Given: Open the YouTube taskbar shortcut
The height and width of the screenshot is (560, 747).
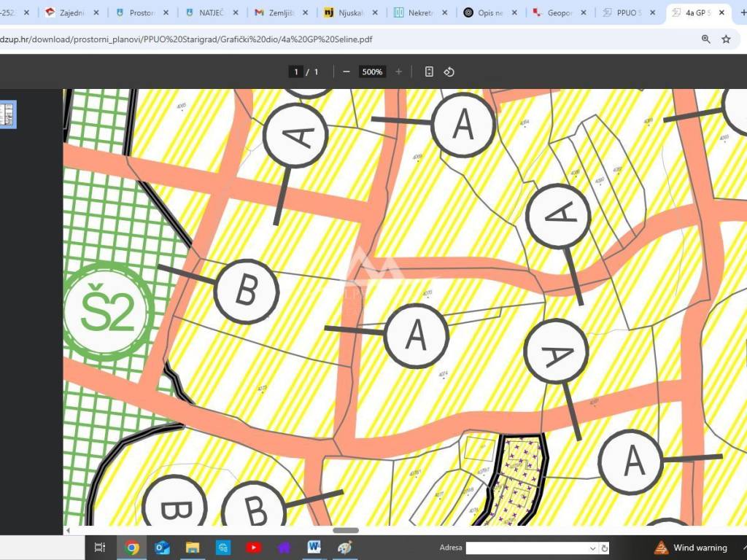Looking at the screenshot, I should pos(253,548).
